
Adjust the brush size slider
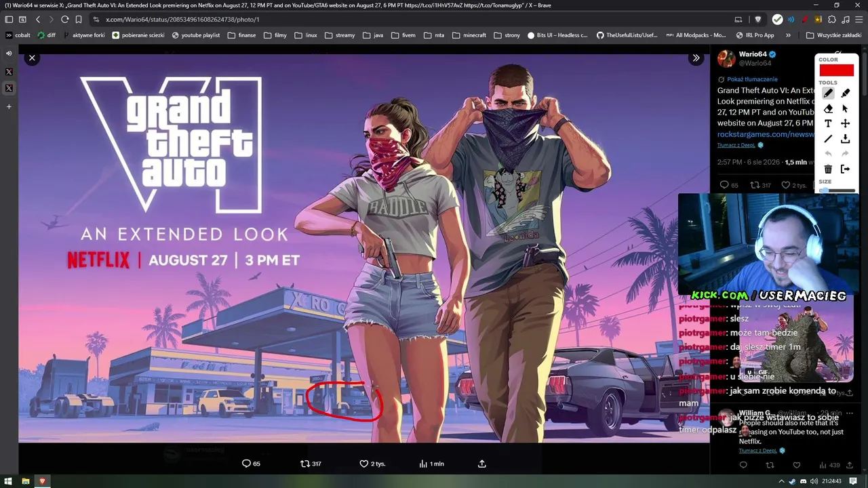pyautogui.click(x=837, y=190)
